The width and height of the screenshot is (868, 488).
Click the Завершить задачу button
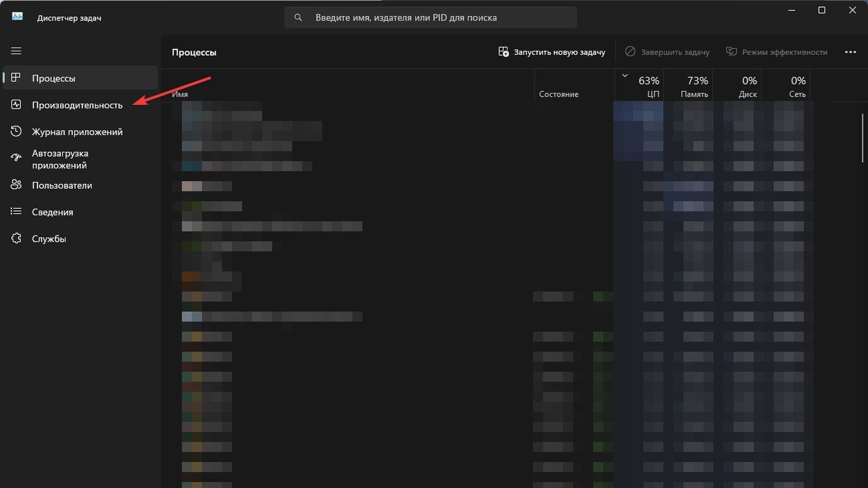(x=667, y=52)
